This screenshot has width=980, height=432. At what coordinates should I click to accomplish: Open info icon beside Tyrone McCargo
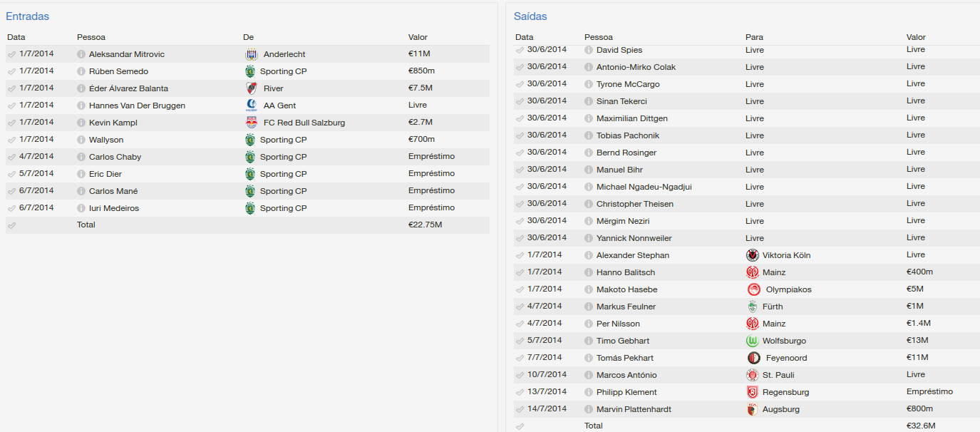tap(589, 84)
